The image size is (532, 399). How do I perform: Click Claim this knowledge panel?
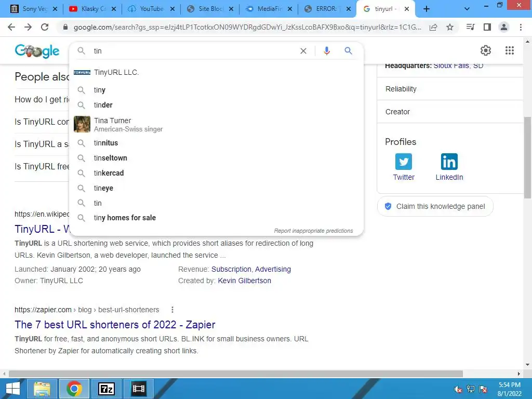click(435, 206)
